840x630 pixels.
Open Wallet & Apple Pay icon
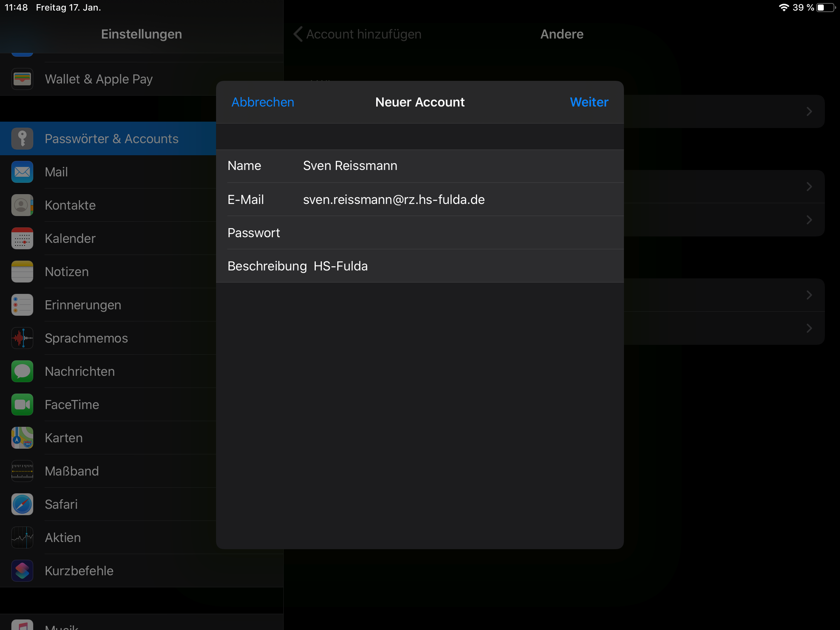22,79
